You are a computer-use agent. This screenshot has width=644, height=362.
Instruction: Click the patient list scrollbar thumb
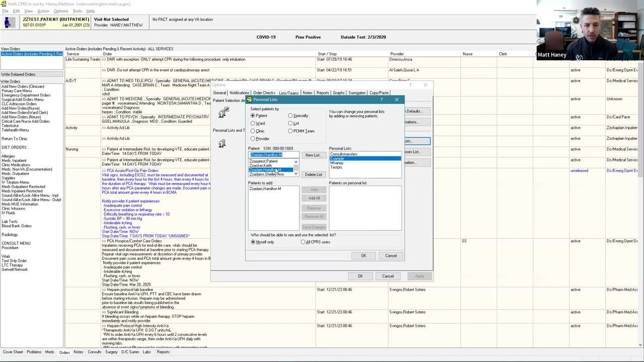pos(296,168)
